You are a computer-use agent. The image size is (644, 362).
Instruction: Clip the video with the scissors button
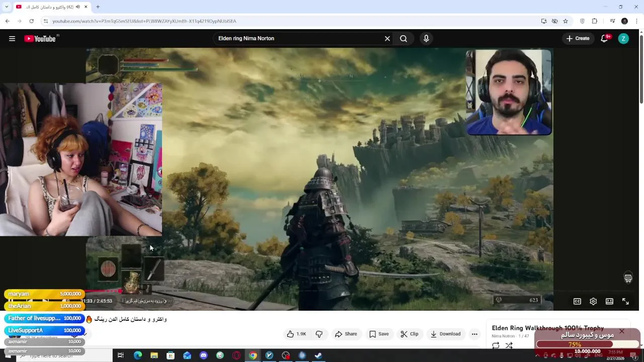(409, 334)
